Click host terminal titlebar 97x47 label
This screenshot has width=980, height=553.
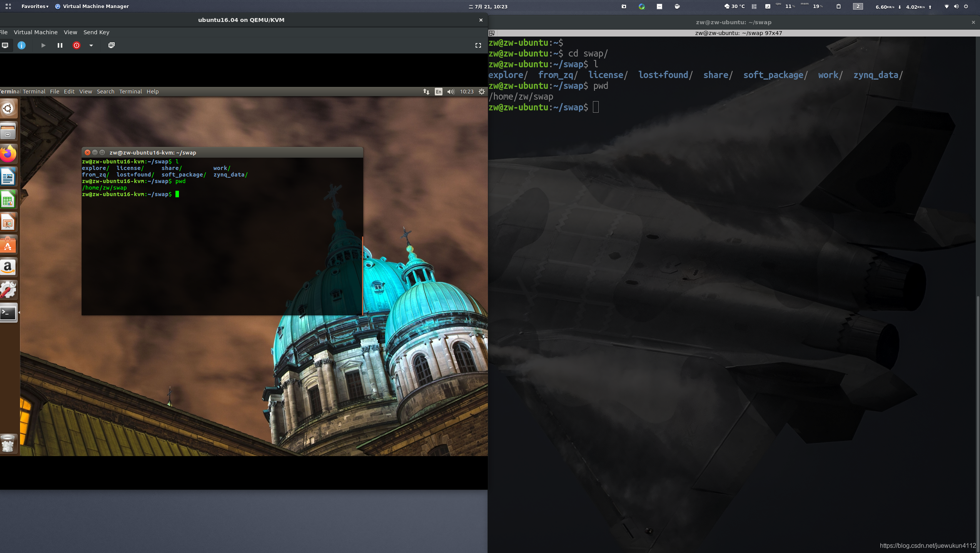click(x=738, y=33)
